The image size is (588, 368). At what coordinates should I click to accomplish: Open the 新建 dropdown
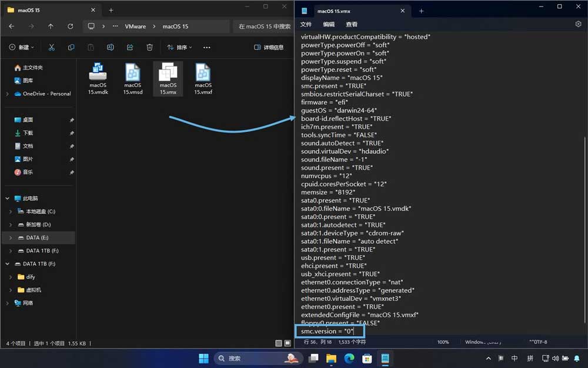[22, 47]
